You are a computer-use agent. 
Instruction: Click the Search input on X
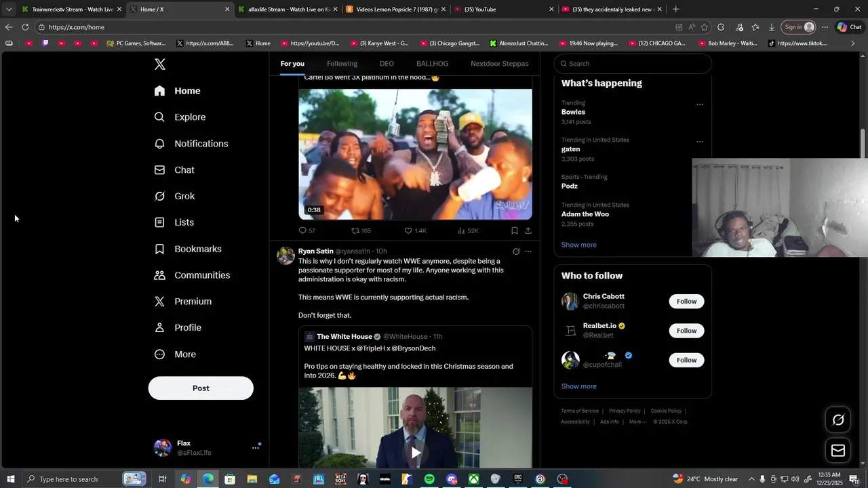coord(633,64)
